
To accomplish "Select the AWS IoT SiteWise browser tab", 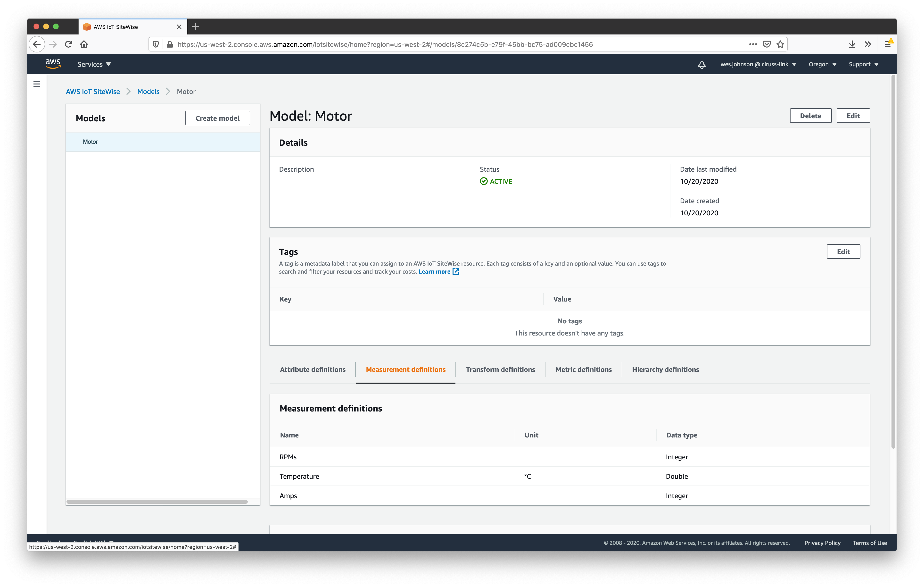I will click(x=132, y=27).
